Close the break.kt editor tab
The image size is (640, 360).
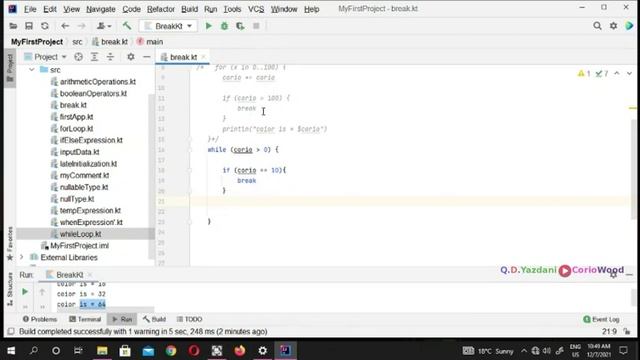click(x=203, y=57)
